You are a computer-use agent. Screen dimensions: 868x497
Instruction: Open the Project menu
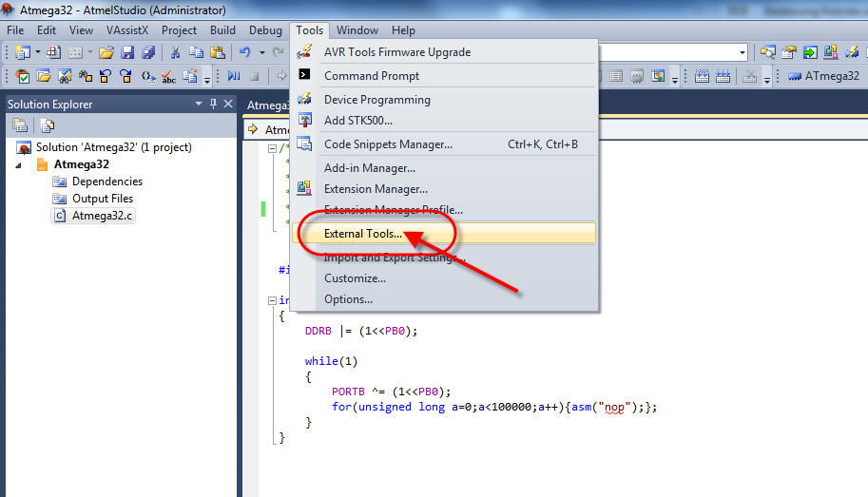point(179,30)
